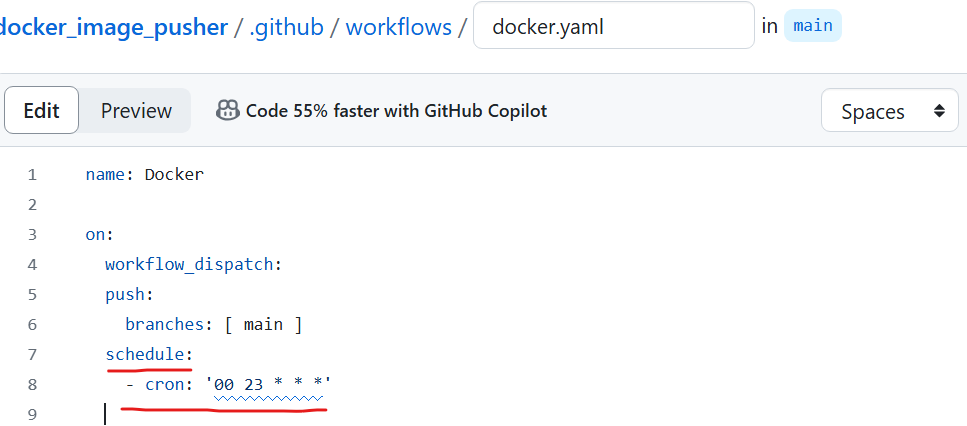Open the Spaces indent mode dropdown

pyautogui.click(x=890, y=111)
